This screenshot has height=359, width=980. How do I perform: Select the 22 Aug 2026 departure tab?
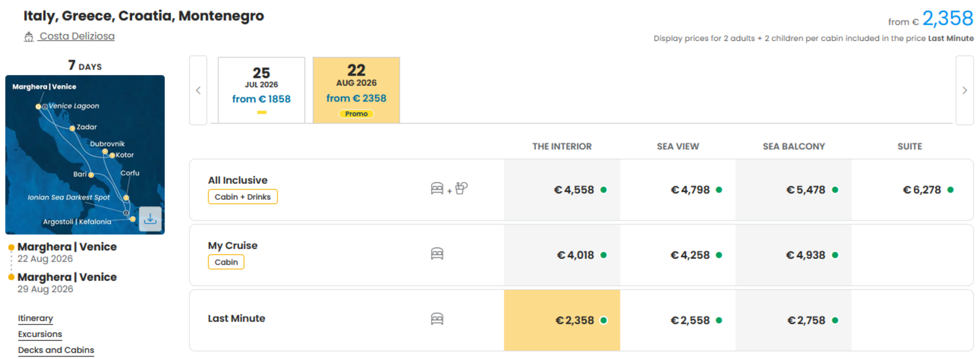coord(356,90)
